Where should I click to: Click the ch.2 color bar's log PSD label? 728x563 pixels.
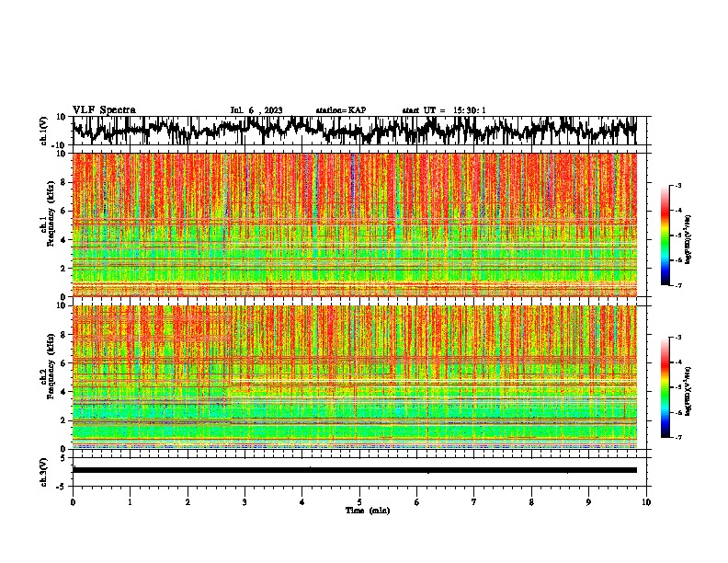(688, 391)
